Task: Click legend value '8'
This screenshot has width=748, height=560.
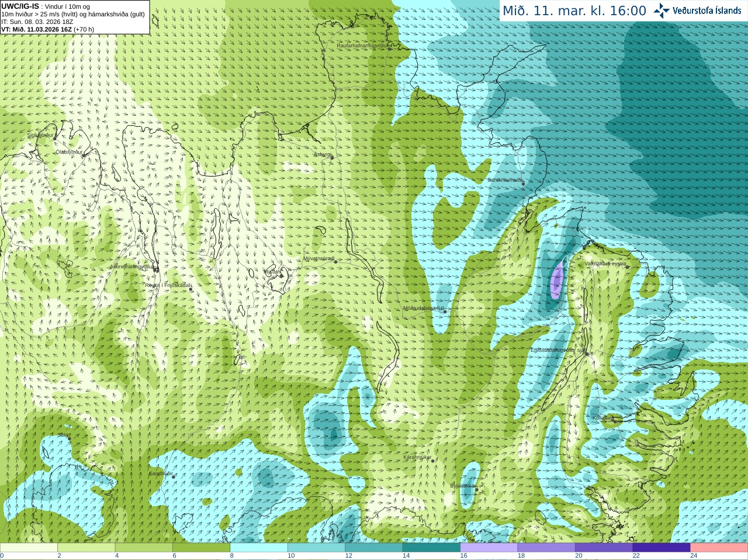Action: [x=232, y=556]
